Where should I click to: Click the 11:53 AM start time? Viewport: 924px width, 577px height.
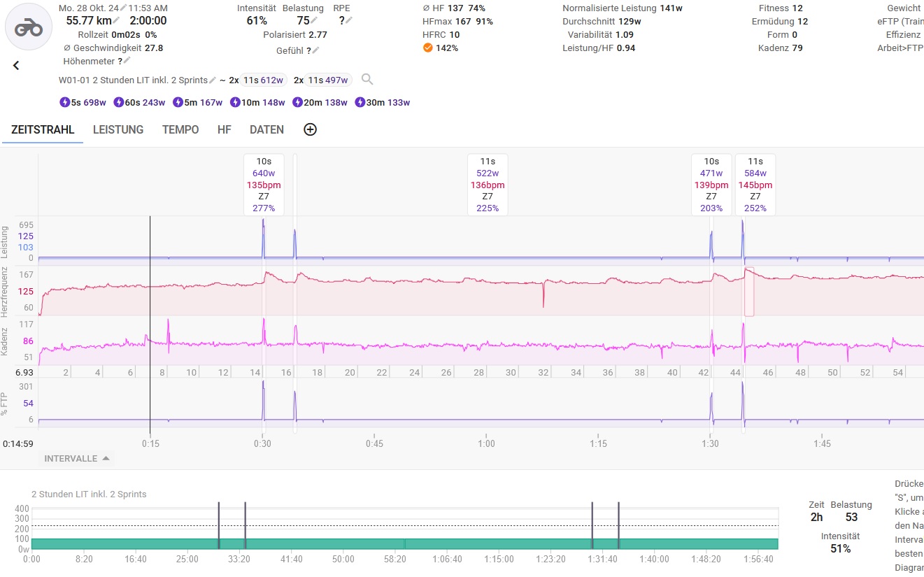pos(148,8)
